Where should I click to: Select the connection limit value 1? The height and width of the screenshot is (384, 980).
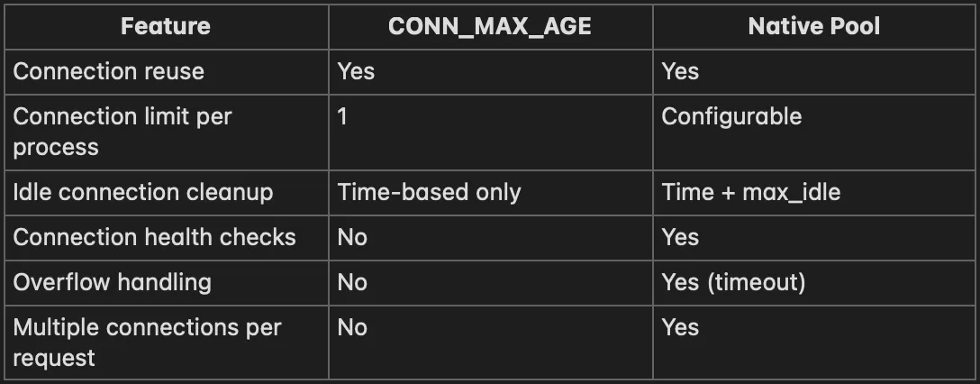pyautogui.click(x=342, y=116)
